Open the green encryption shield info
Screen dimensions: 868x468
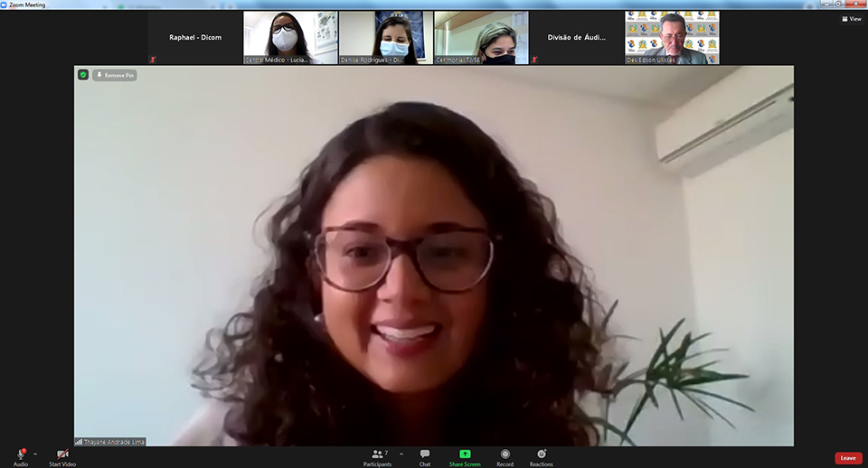coord(83,75)
